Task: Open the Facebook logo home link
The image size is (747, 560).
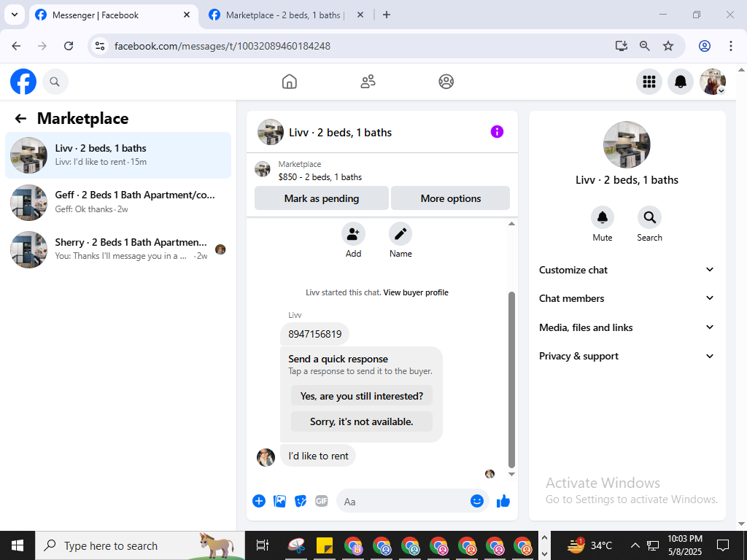Action: pos(23,82)
